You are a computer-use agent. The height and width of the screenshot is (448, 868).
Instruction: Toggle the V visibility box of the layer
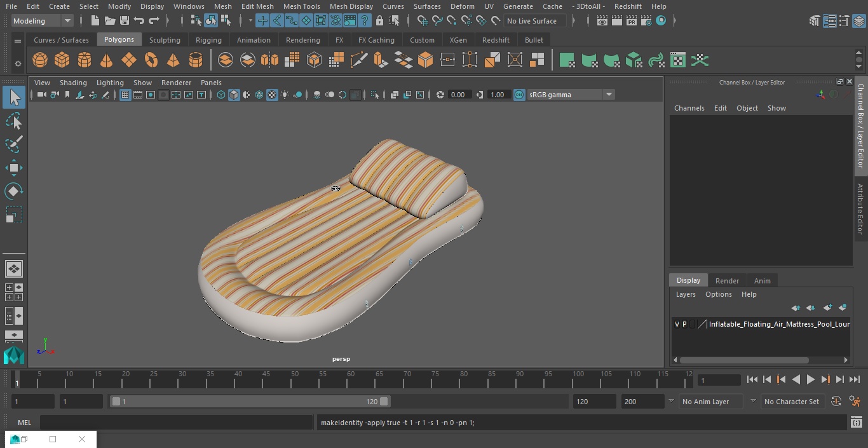tap(677, 324)
